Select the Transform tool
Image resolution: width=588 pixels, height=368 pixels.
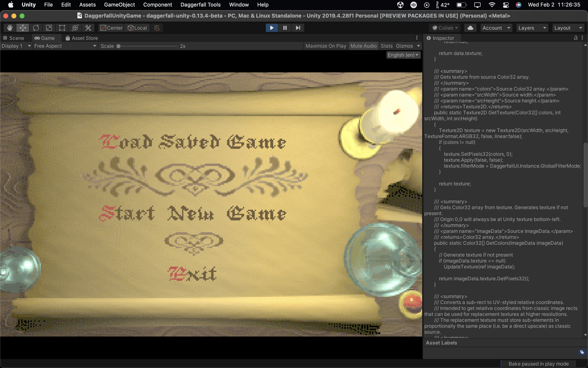point(75,28)
